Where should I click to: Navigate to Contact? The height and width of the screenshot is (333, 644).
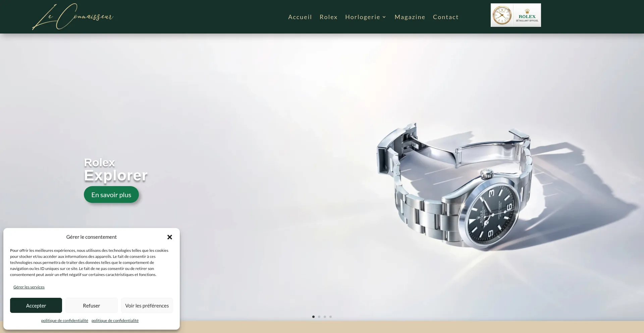tap(445, 17)
